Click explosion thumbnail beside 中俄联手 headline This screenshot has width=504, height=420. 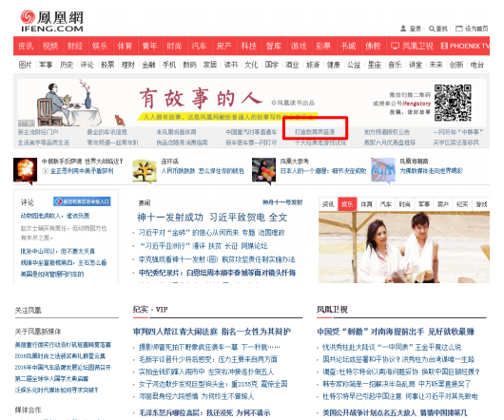(x=25, y=170)
